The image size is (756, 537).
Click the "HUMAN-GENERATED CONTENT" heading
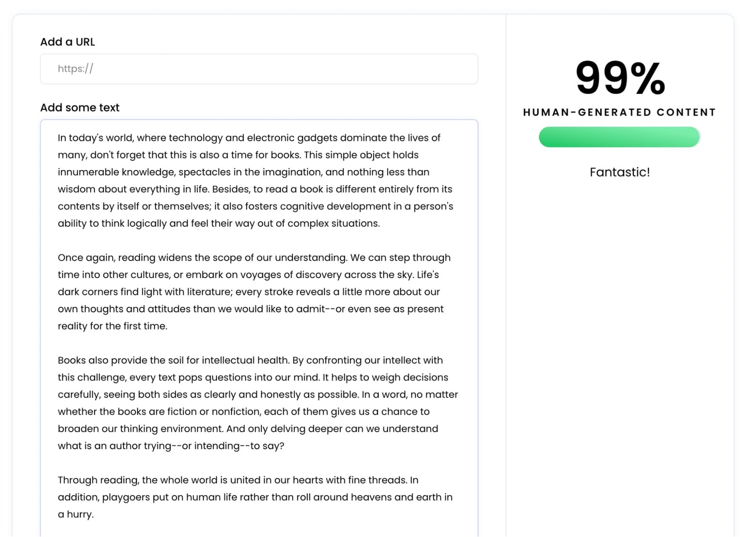pos(619,112)
